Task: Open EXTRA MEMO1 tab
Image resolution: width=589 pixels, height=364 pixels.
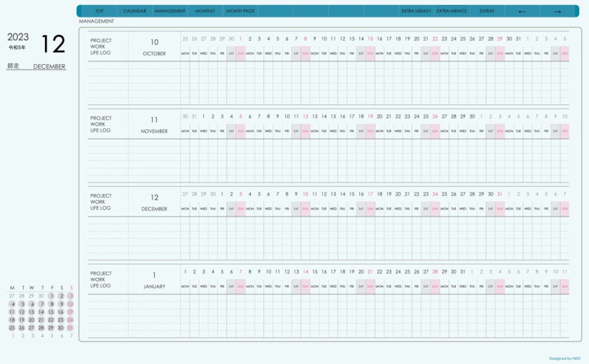Action: (416, 11)
